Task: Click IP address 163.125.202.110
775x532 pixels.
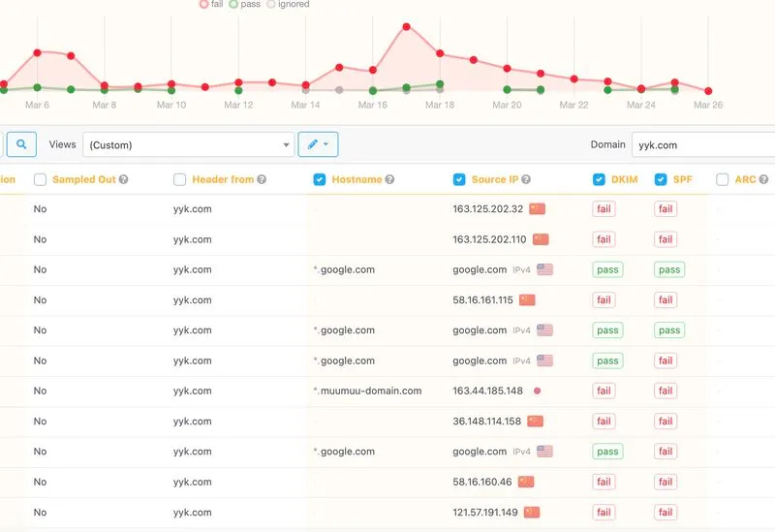Action: point(489,239)
